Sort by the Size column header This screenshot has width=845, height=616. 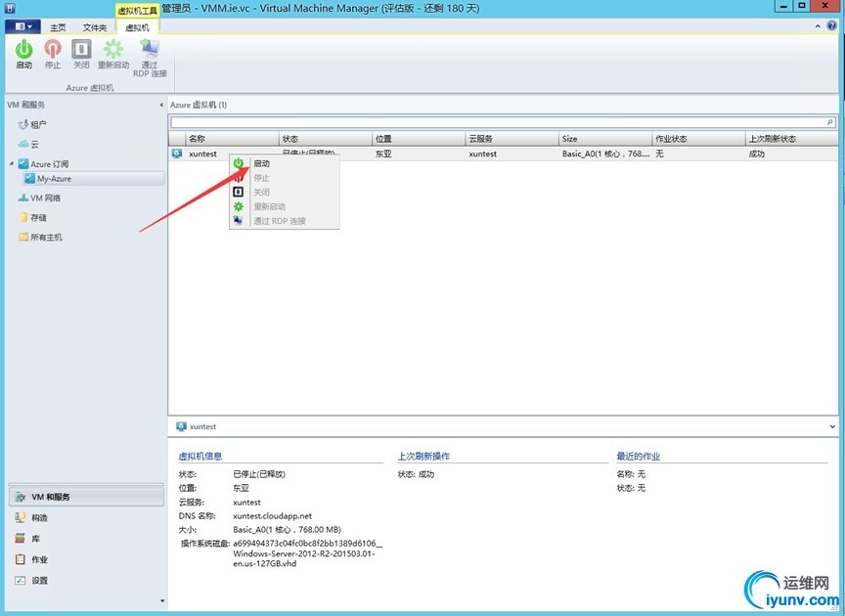(x=605, y=139)
